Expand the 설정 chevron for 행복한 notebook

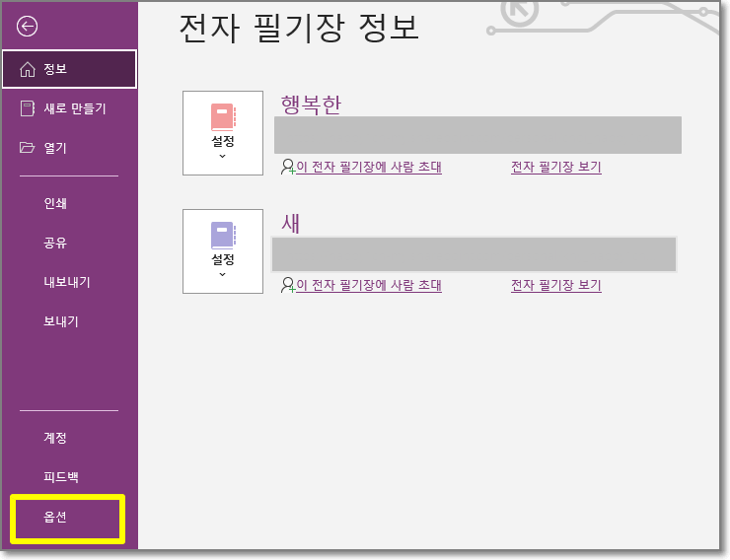click(223, 157)
